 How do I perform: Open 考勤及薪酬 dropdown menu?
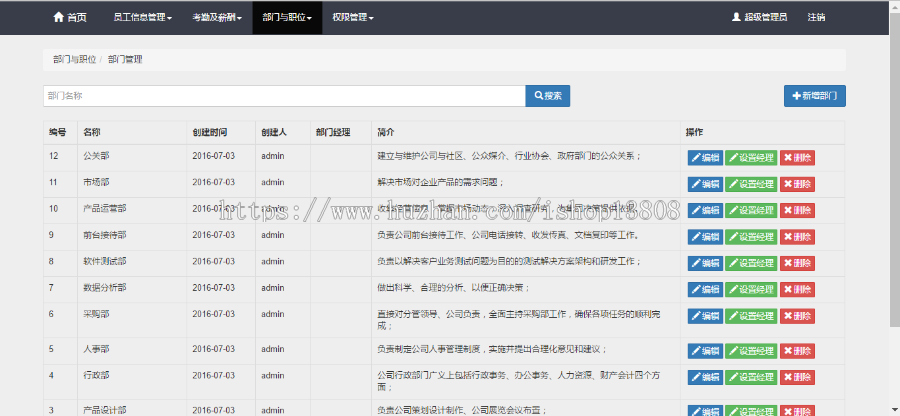tap(217, 17)
